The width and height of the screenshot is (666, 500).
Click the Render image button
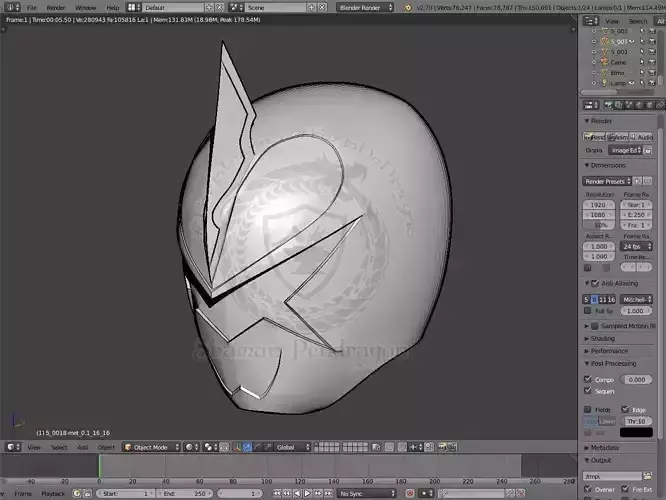pyautogui.click(x=594, y=137)
